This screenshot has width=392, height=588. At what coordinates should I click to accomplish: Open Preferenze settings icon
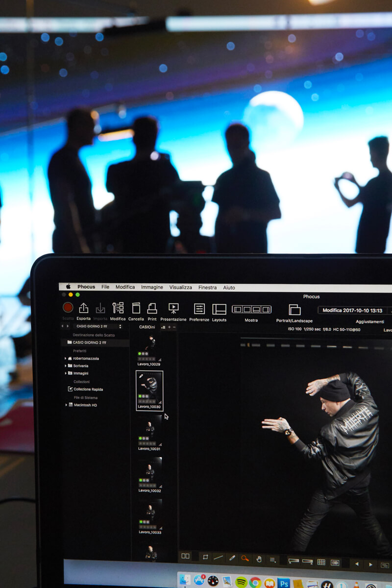tap(199, 309)
